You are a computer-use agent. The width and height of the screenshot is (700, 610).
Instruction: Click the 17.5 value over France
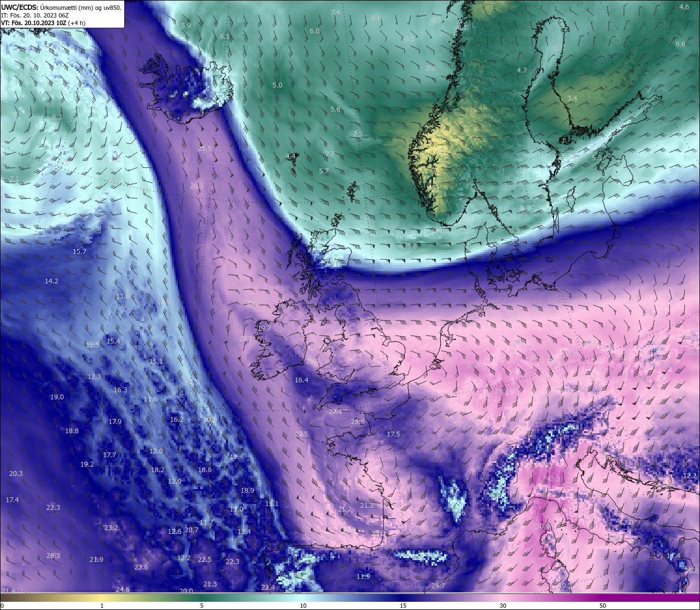(x=393, y=434)
